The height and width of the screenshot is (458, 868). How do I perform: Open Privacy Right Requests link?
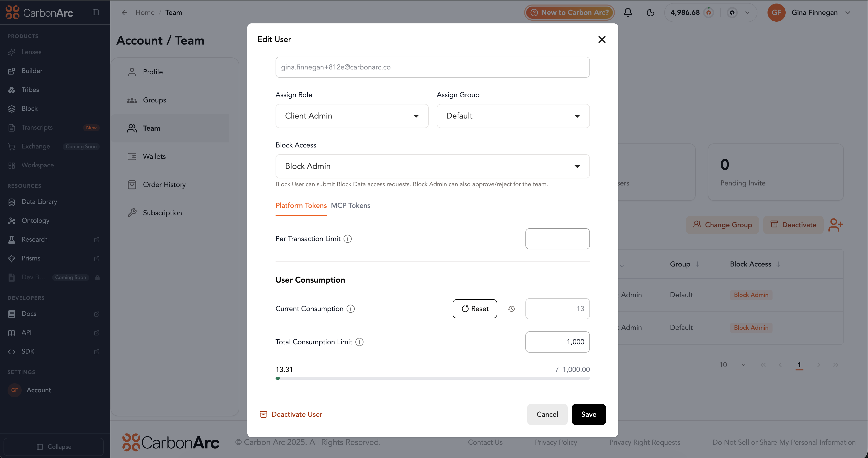click(645, 442)
